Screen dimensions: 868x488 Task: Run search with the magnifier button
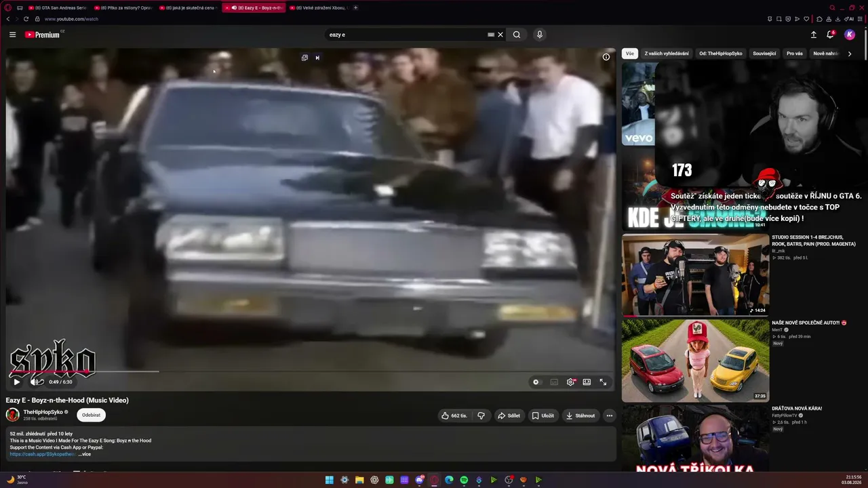pos(517,35)
